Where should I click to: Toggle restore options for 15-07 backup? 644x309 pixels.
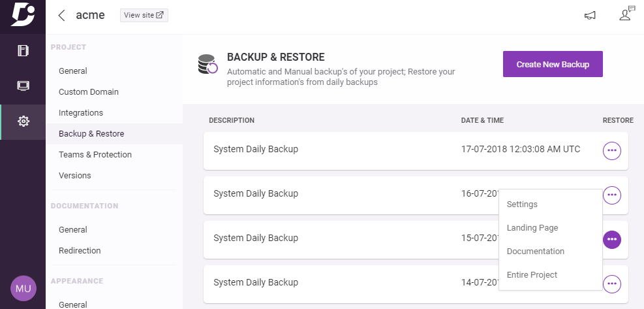(x=611, y=240)
